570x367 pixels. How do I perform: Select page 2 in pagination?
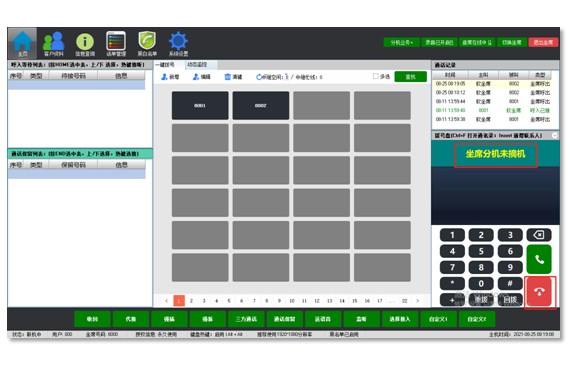coord(192,301)
